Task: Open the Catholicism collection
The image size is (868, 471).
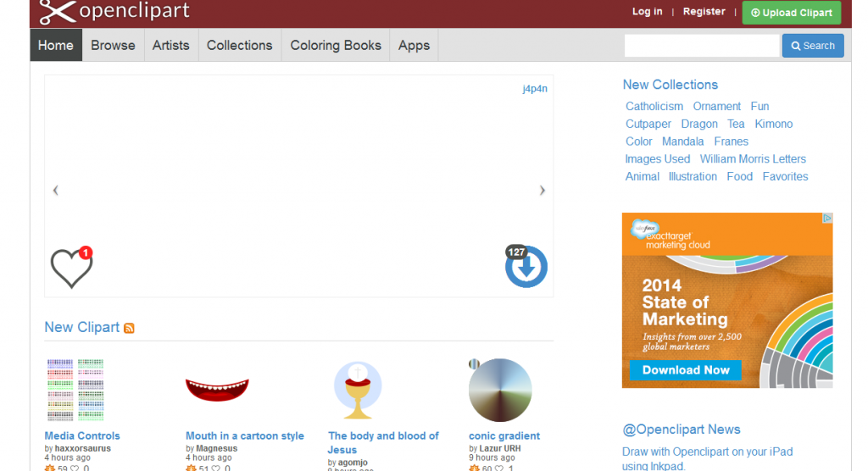Action: (x=654, y=106)
